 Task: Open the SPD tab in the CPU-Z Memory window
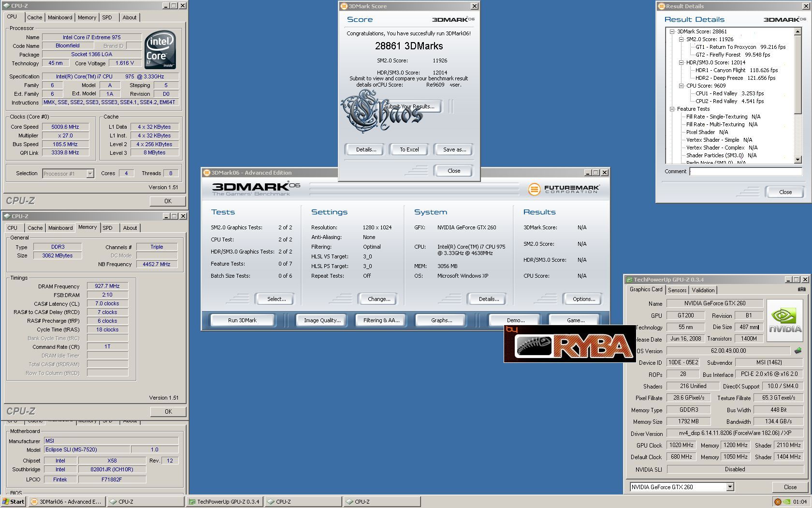(107, 228)
